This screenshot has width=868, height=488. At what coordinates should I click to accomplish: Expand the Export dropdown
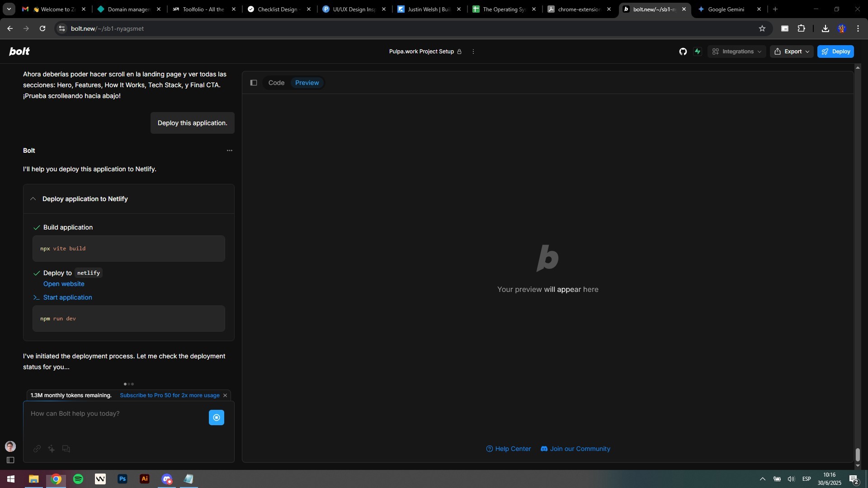pyautogui.click(x=792, y=52)
